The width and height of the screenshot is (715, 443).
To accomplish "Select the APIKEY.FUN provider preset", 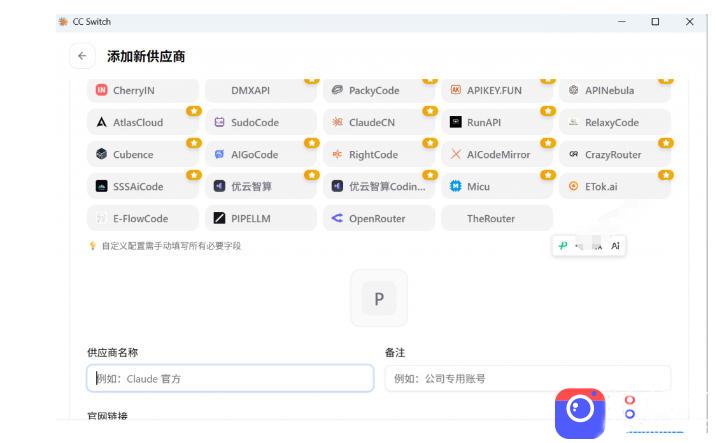I will [x=497, y=90].
